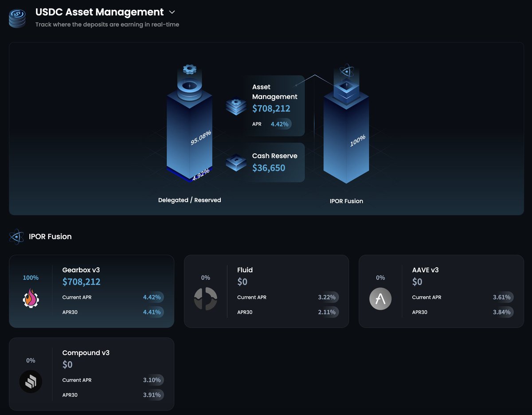Open the USDC Asset Management dropdown chevron

coord(172,12)
